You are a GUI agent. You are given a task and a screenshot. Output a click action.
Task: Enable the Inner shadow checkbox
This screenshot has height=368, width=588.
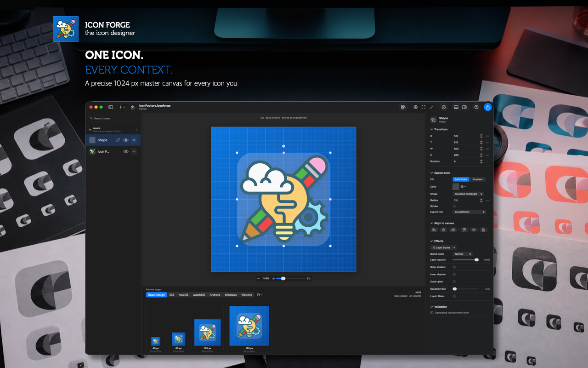coord(454,274)
